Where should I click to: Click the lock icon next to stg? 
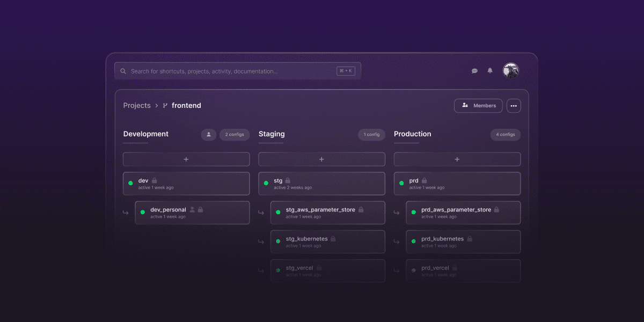[x=288, y=180]
